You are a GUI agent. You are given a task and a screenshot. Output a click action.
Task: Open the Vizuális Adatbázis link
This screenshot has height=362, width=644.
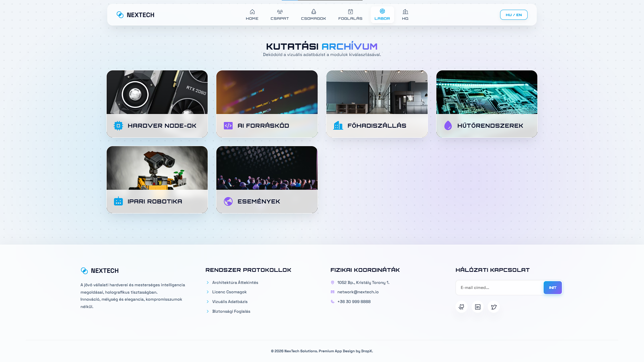coord(230,302)
